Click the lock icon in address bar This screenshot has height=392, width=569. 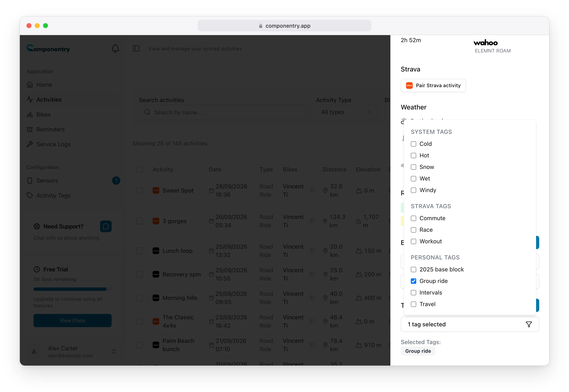[261, 26]
